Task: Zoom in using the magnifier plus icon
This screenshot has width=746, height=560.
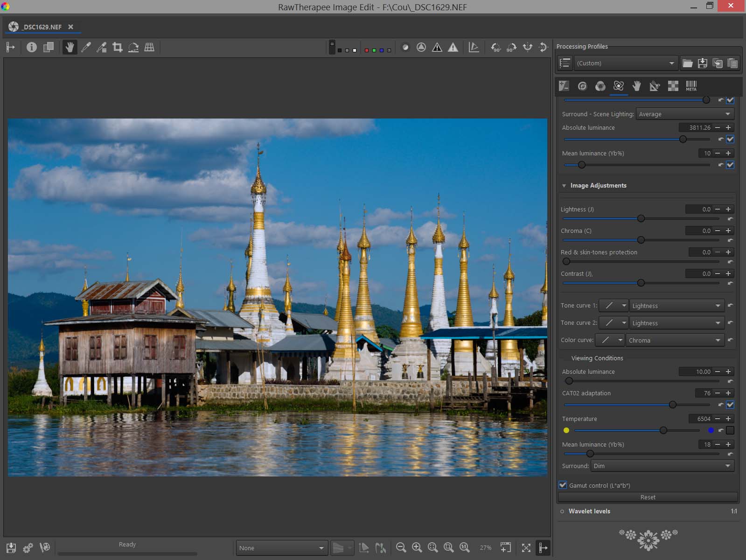Action: 417,547
